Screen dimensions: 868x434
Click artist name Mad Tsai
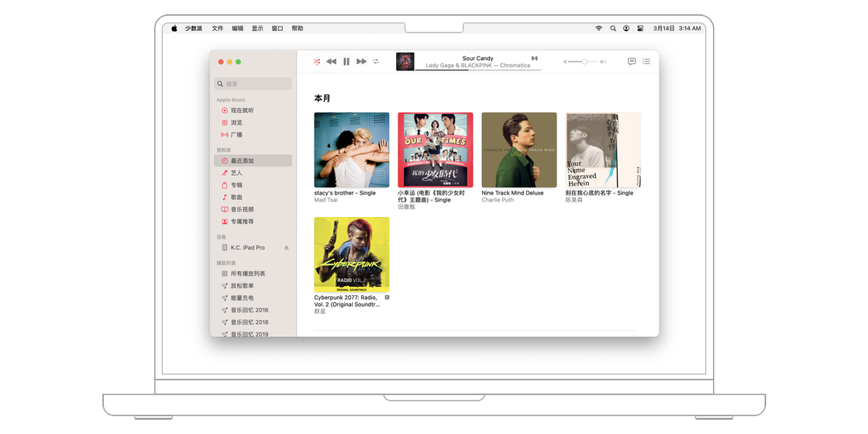pyautogui.click(x=326, y=200)
